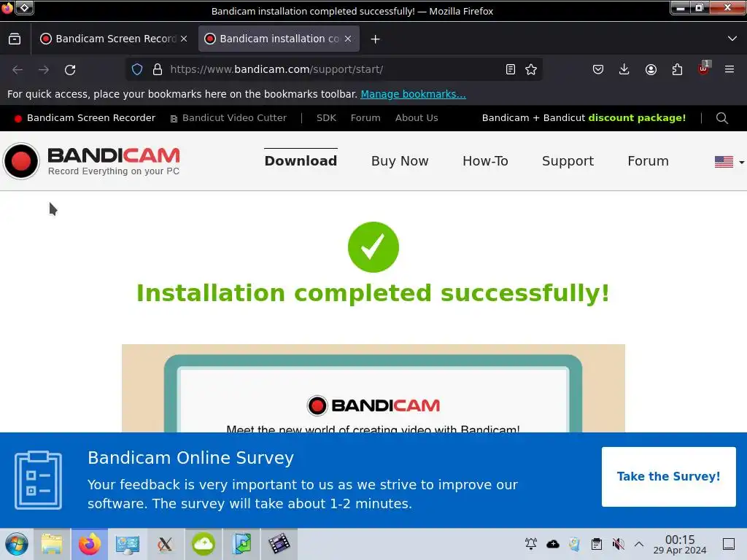Click the Take the Survey button
The width and height of the screenshot is (747, 560).
(x=668, y=477)
